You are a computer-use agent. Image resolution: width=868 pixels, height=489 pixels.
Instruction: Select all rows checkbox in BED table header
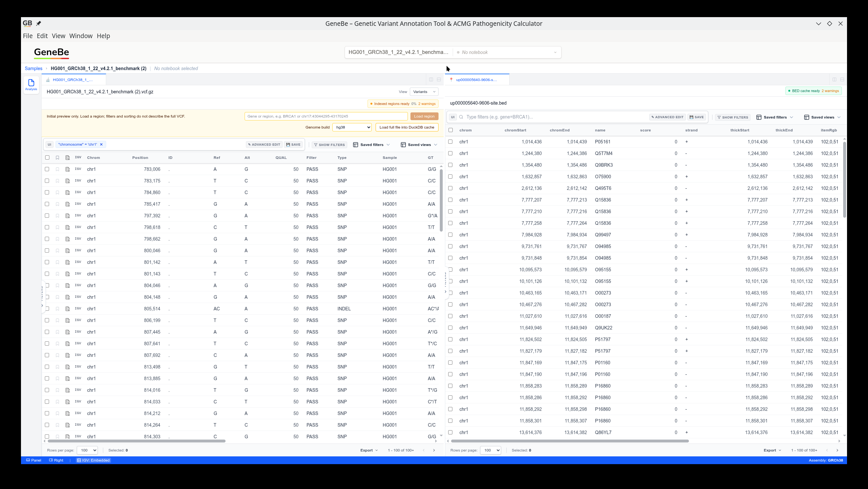click(450, 130)
